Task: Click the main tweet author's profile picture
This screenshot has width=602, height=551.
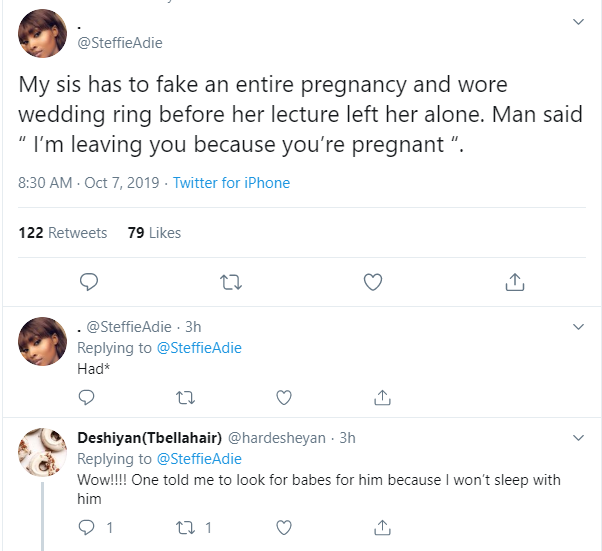Action: (x=43, y=34)
